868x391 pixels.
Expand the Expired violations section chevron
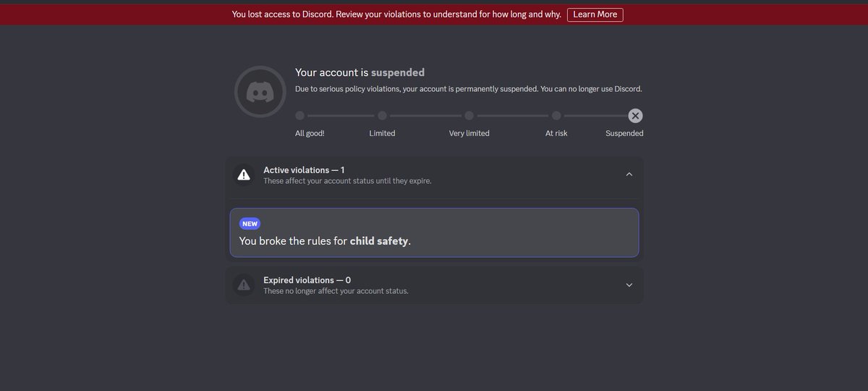(x=629, y=285)
